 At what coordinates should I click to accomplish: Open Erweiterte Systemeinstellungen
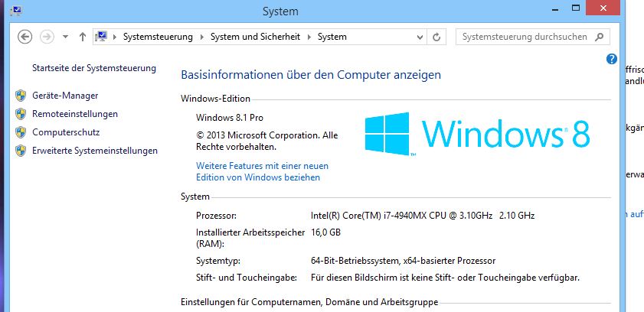click(x=95, y=151)
